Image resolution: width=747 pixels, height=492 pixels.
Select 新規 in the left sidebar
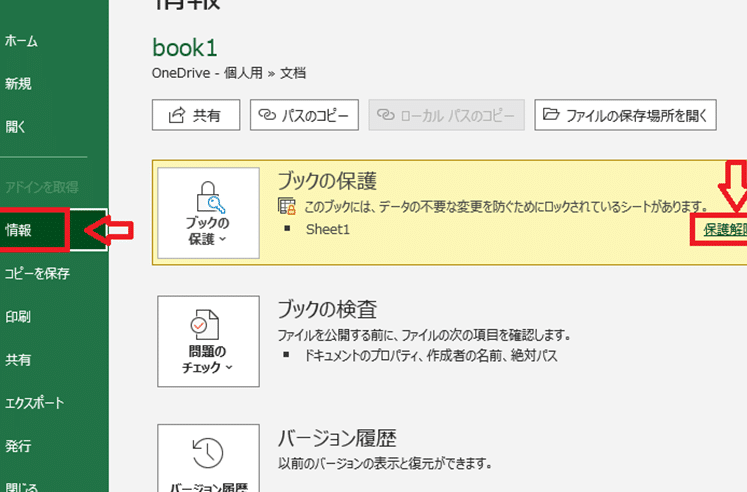pyautogui.click(x=17, y=84)
